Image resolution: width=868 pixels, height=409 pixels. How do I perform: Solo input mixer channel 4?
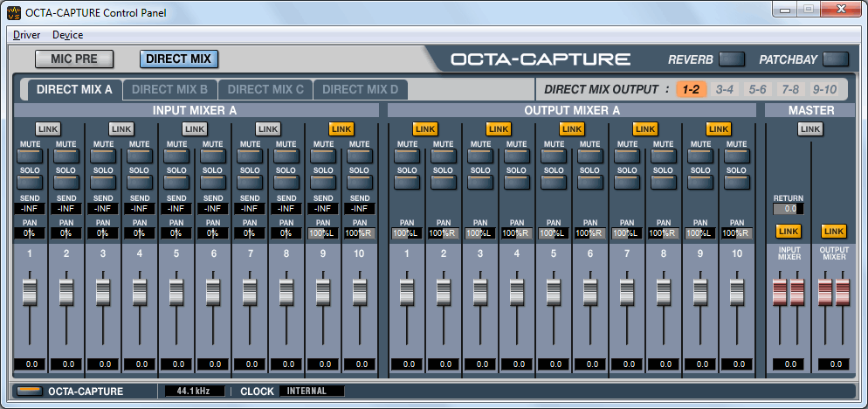[x=140, y=183]
